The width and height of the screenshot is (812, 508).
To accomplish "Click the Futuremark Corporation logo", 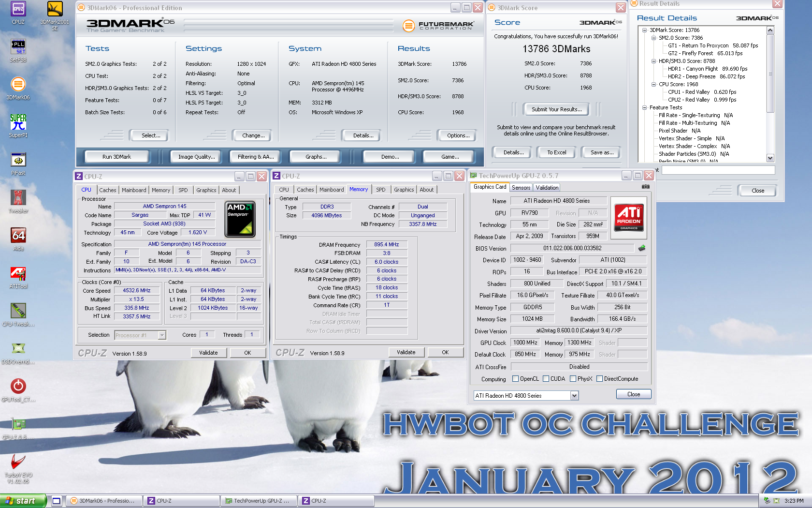I will [438, 25].
